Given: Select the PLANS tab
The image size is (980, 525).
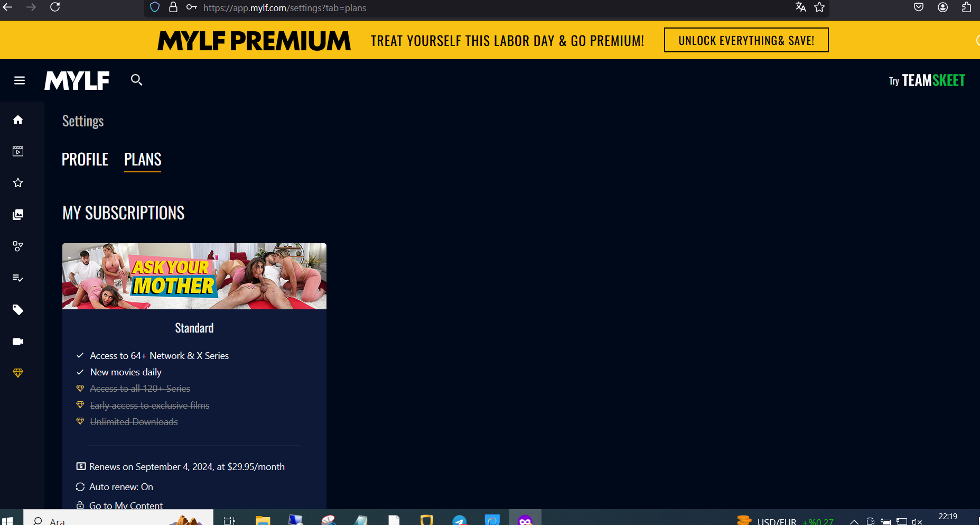Looking at the screenshot, I should point(143,159).
